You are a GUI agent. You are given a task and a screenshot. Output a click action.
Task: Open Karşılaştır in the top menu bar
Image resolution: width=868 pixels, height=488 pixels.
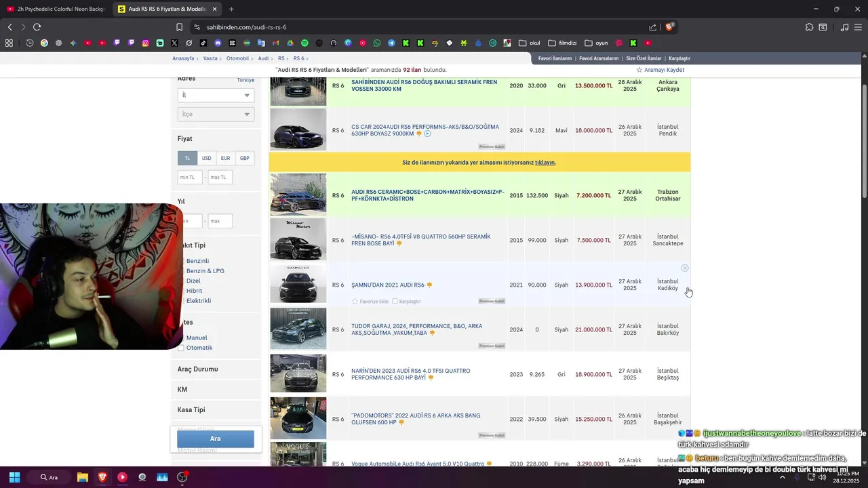pos(679,58)
